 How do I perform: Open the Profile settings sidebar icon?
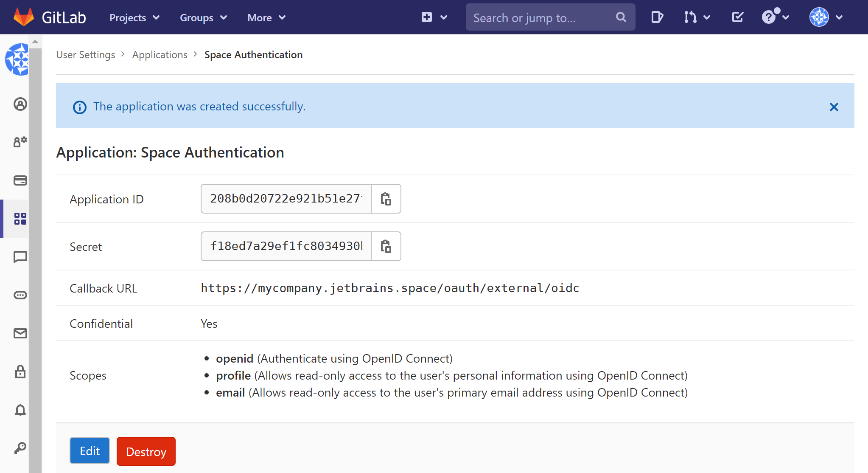[x=20, y=104]
